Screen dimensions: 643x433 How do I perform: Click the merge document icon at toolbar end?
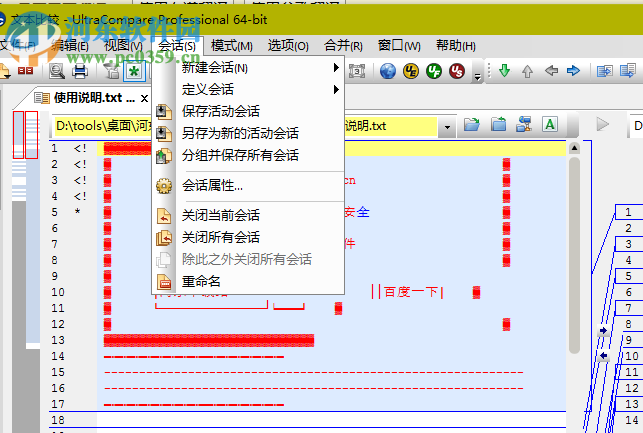click(628, 71)
